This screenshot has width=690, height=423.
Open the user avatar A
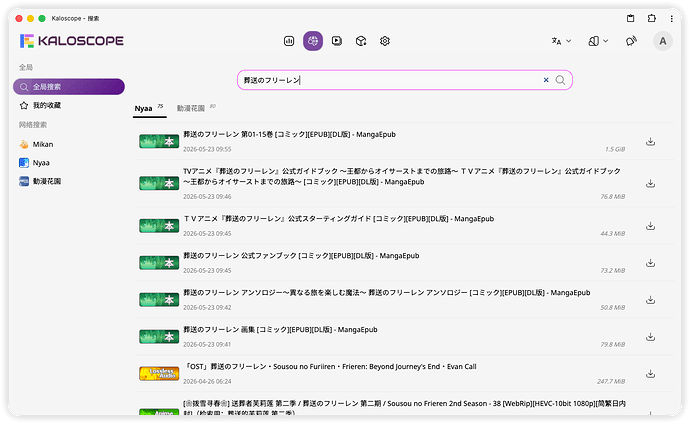coord(662,41)
